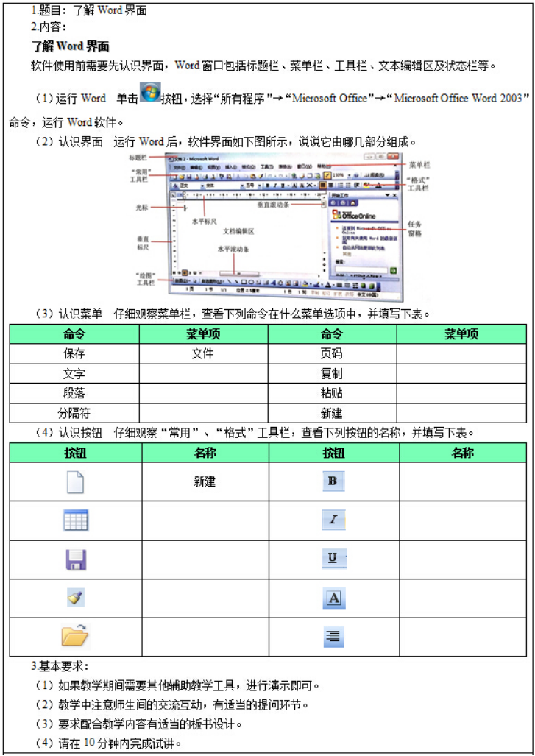Click the search input box in task pane
This screenshot has height=756, width=535.
tap(361, 270)
